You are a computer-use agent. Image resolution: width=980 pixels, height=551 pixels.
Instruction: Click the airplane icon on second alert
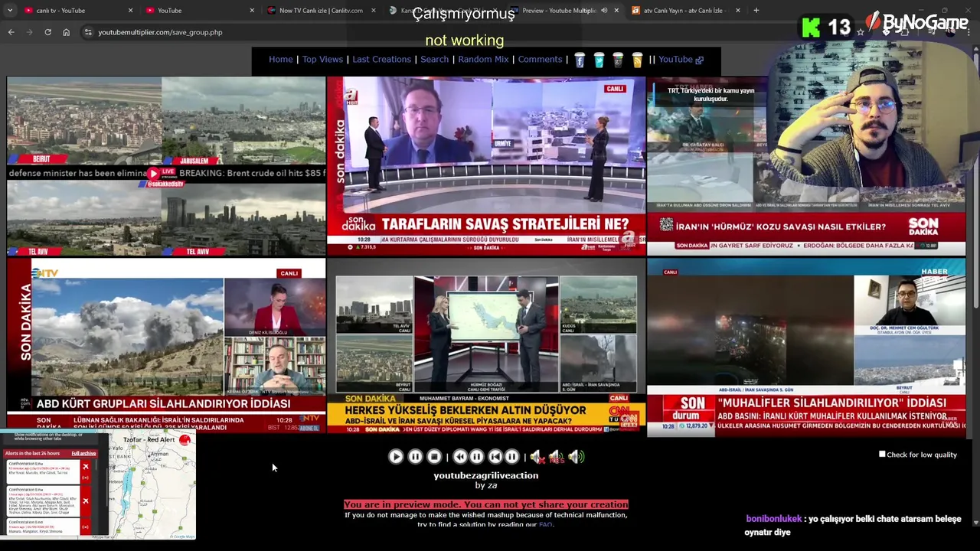(x=85, y=500)
